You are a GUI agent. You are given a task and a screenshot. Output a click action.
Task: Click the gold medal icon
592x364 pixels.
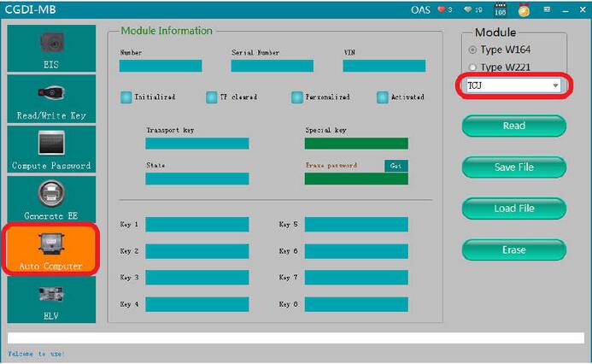pyautogui.click(x=524, y=10)
